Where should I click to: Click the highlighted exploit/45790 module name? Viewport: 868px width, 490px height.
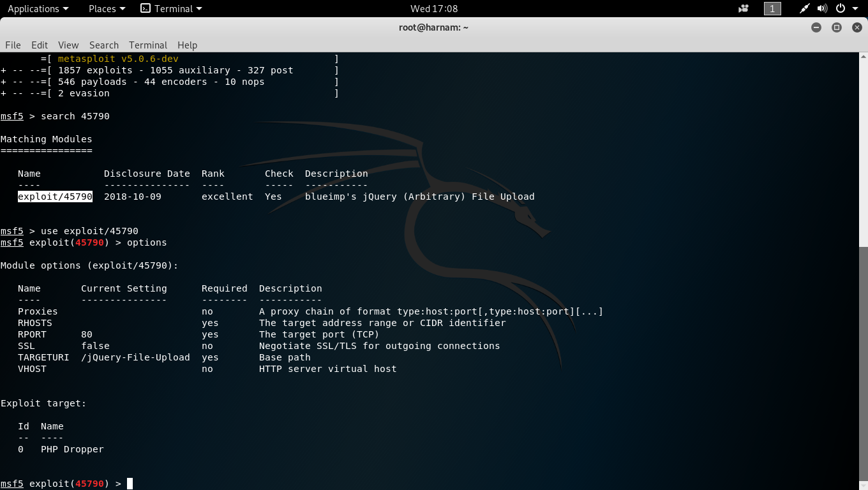[55, 197]
